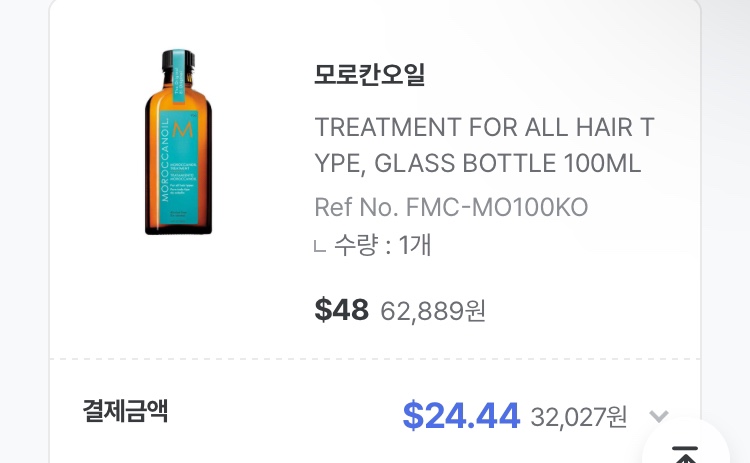Tap the M logo on the bottle label

pos(182,129)
